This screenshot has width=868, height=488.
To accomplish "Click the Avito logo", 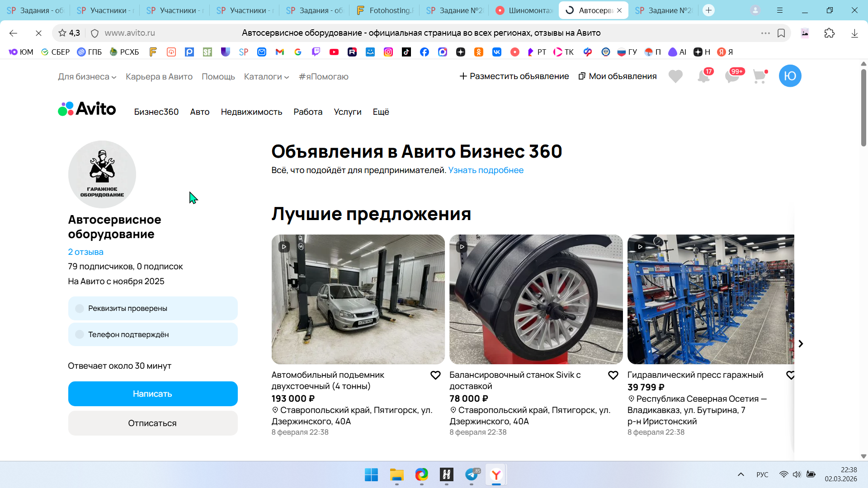I will click(87, 109).
